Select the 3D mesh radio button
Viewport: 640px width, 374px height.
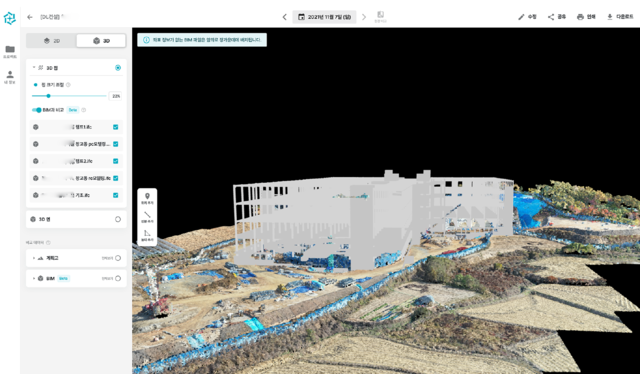(118, 219)
